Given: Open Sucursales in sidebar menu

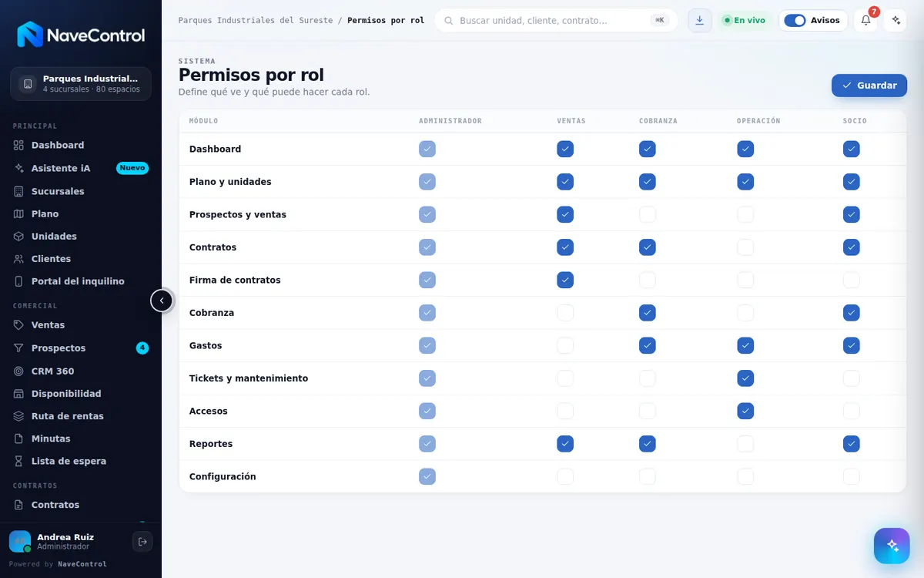Looking at the screenshot, I should 81,191.
